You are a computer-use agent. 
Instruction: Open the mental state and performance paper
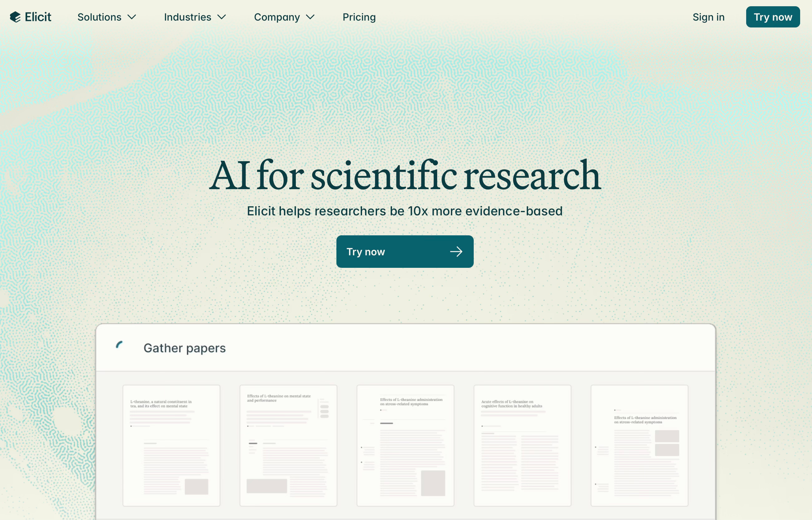[x=288, y=445]
